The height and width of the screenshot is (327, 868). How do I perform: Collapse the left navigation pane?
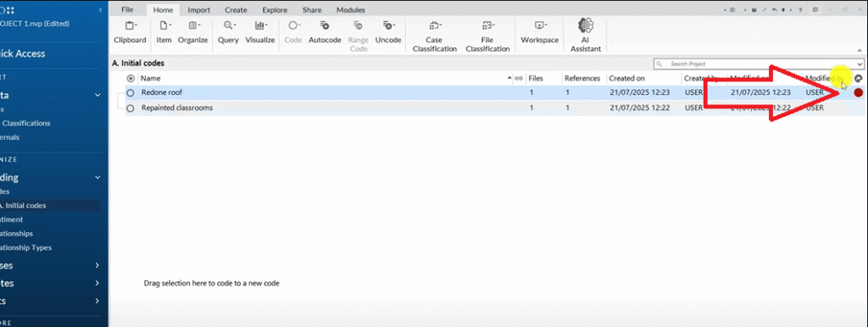100,10
